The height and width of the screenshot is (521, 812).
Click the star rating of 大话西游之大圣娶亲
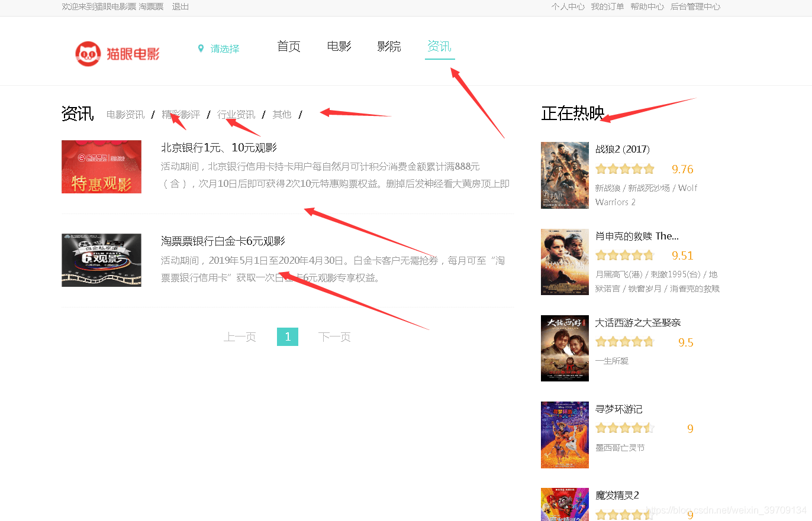pos(625,342)
